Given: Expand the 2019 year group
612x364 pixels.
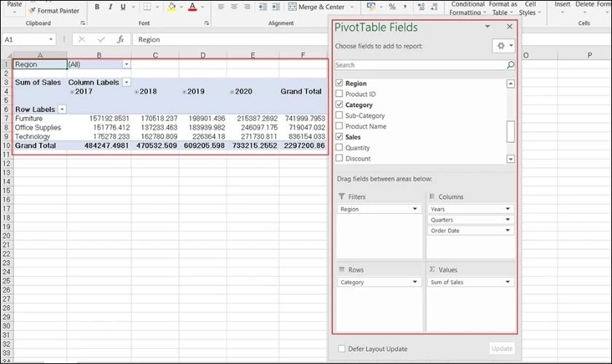Looking at the screenshot, I should tap(184, 92).
